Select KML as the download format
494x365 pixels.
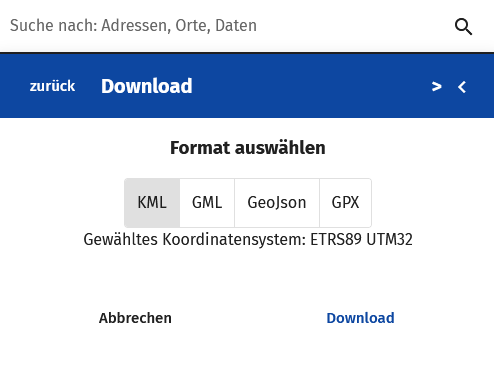[x=152, y=203]
